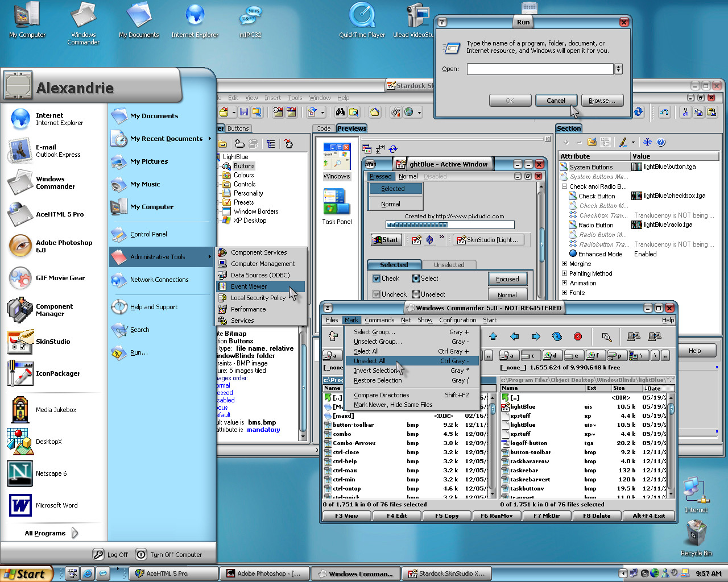Click F8 Delete button in Windows Commander
This screenshot has width=728, height=582.
point(597,516)
